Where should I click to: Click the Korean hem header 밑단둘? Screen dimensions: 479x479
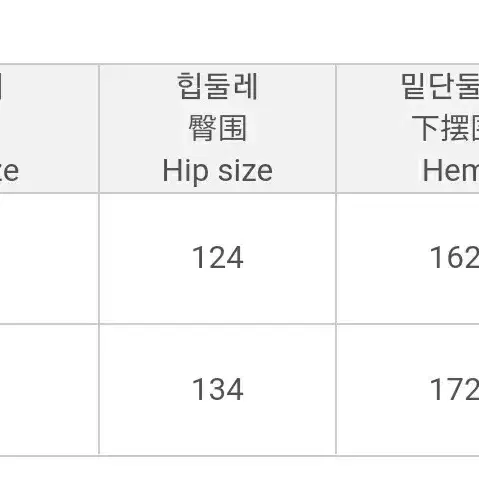click(x=440, y=86)
